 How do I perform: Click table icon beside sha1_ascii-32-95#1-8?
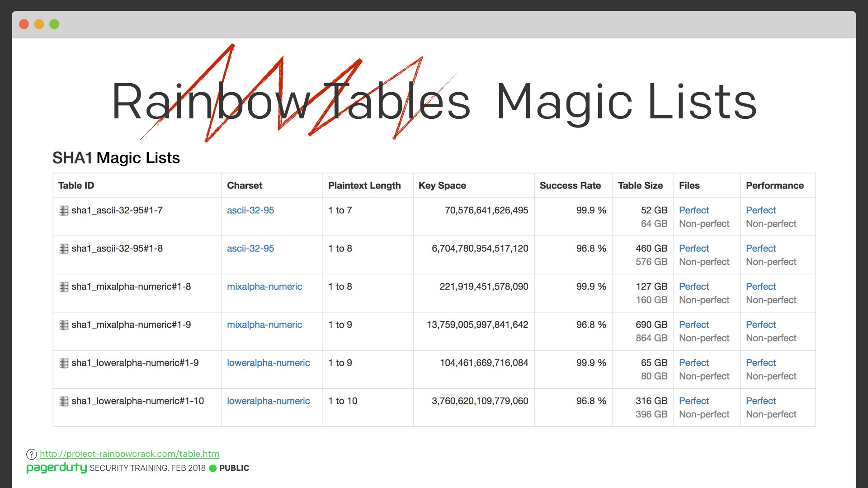click(x=64, y=249)
